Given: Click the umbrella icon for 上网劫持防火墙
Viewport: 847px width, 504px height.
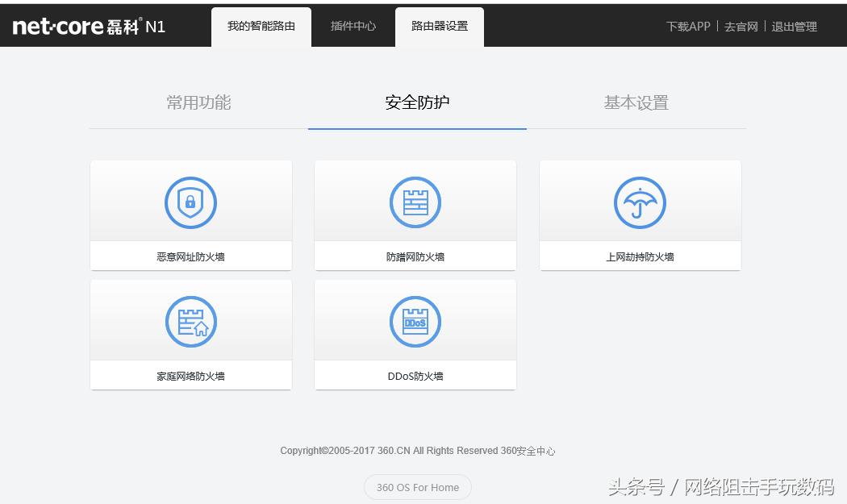Looking at the screenshot, I should pyautogui.click(x=640, y=202).
